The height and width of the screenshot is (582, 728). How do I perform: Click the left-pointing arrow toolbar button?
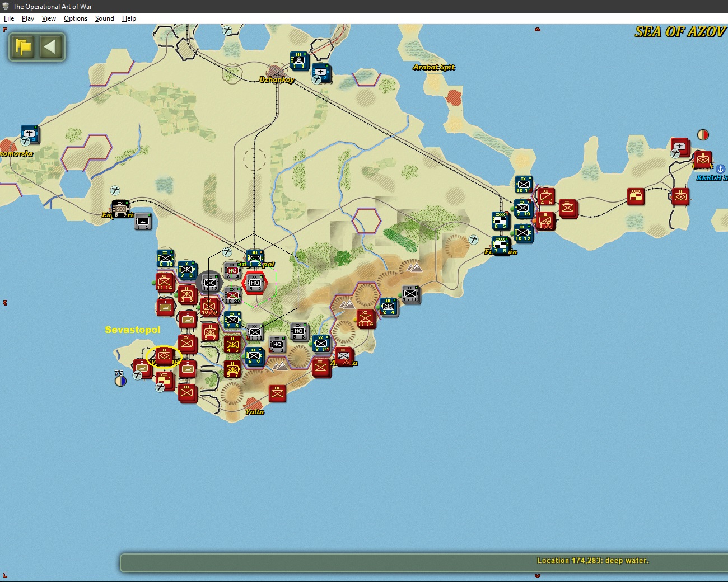pos(50,46)
